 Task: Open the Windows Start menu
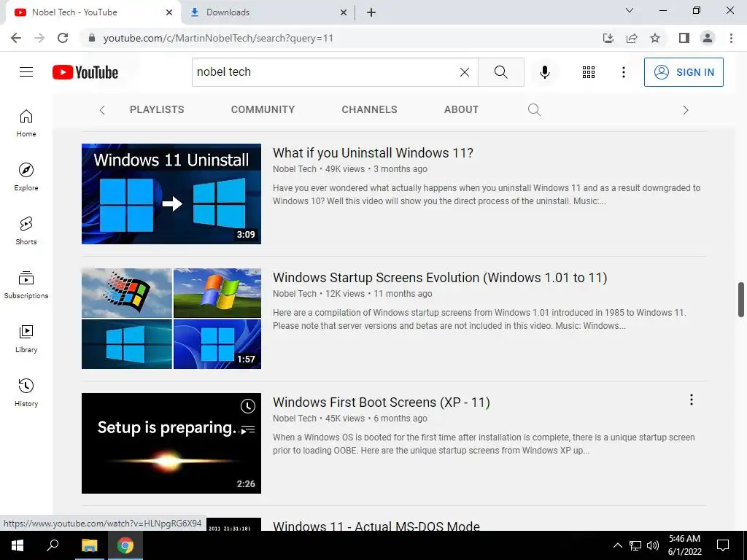click(x=18, y=545)
